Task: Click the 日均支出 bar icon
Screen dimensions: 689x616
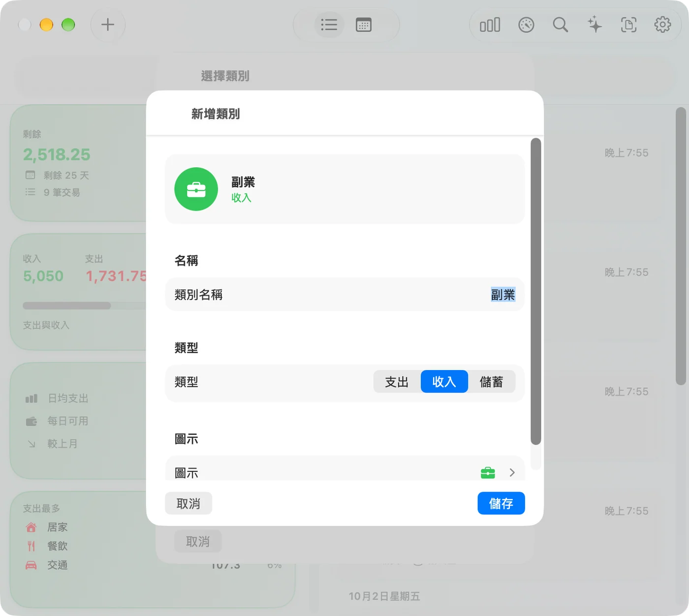Action: (31, 399)
